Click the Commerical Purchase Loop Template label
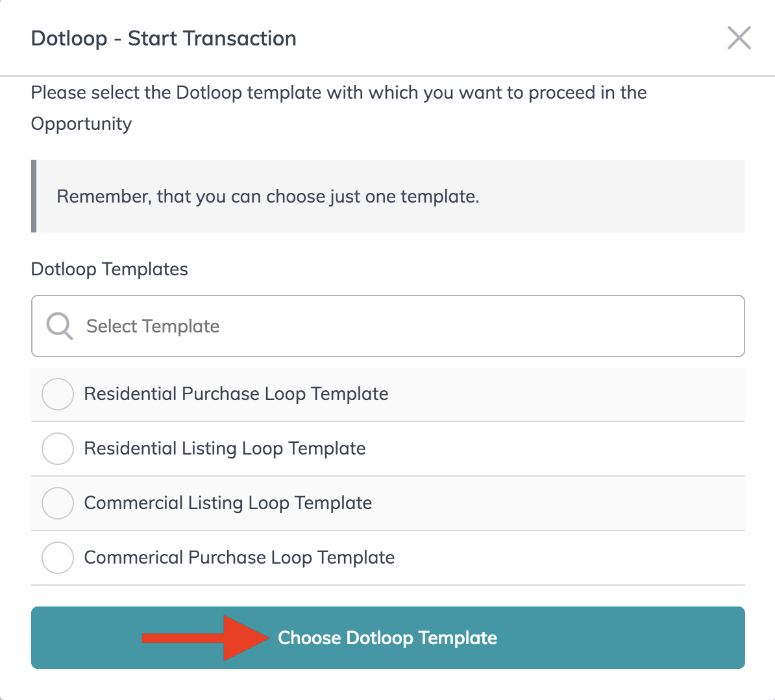Image resolution: width=775 pixels, height=700 pixels. (239, 557)
